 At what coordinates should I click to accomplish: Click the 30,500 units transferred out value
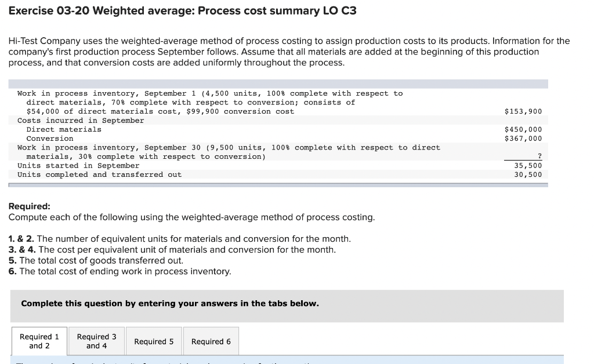tap(529, 174)
